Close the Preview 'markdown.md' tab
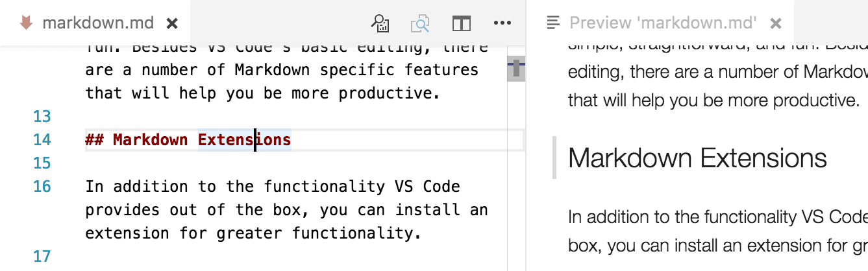Screen dimensions: 868x271 tap(775, 23)
